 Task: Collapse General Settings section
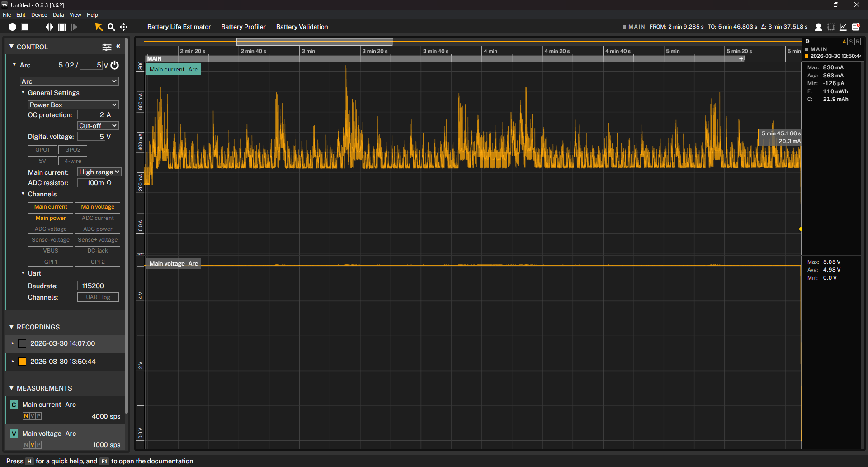click(23, 92)
